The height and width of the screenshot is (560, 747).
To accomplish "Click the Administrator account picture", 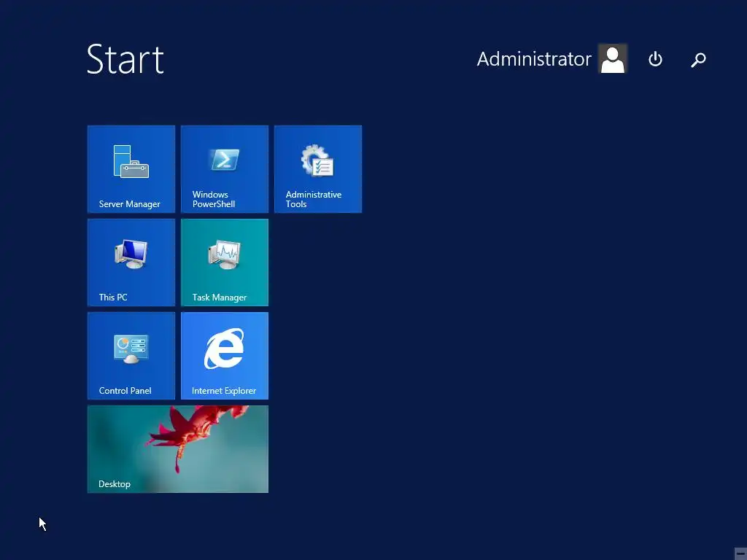I will 613,58.
